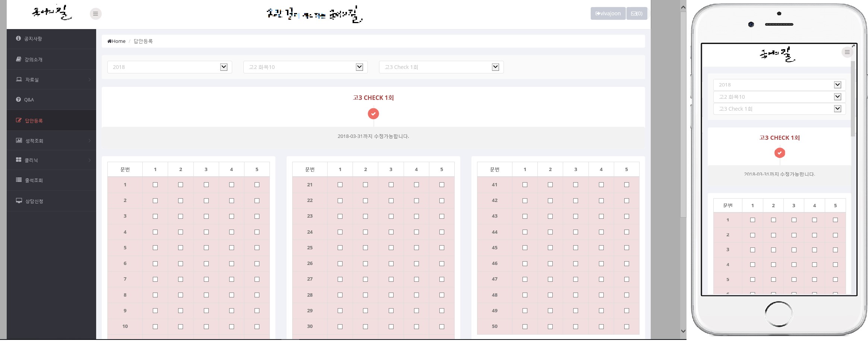Click the list icon beside 출석조회
The image size is (868, 341).
pos(19,180)
